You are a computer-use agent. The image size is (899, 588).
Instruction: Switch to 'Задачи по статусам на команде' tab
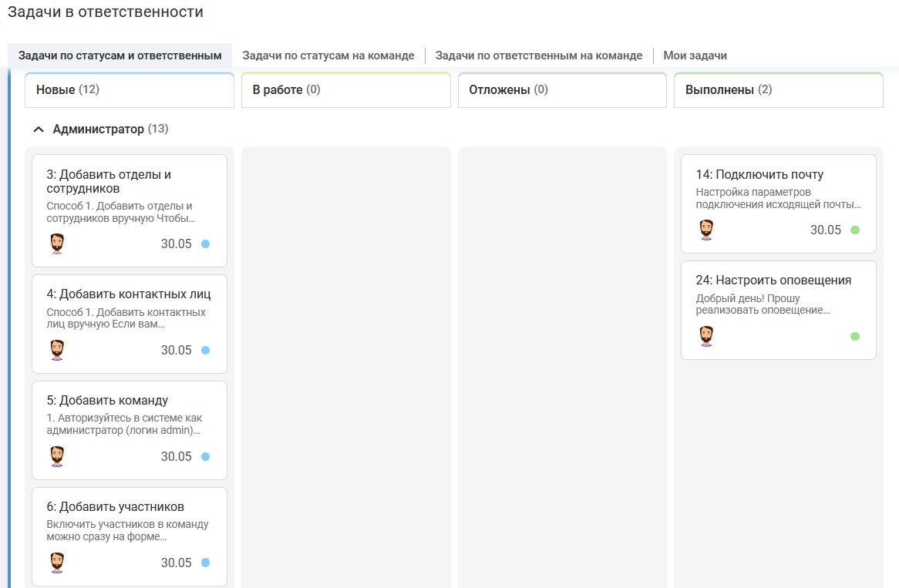(328, 55)
